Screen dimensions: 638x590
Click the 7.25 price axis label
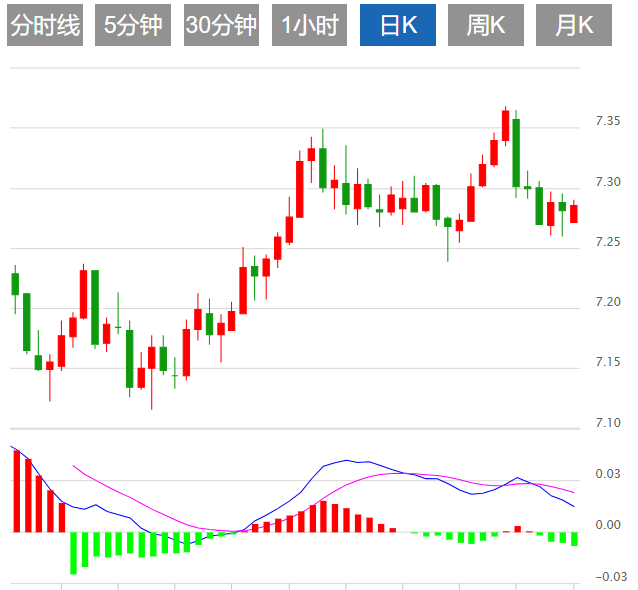pyautogui.click(x=608, y=242)
